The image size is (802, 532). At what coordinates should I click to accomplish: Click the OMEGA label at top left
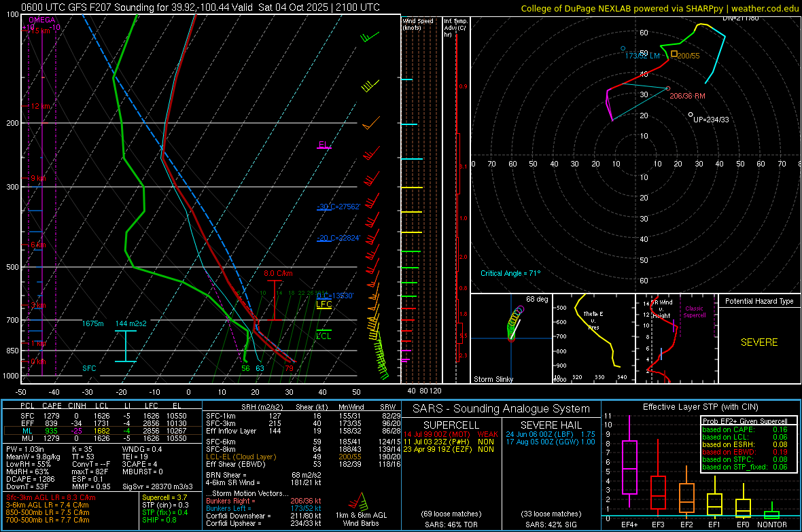(x=42, y=20)
